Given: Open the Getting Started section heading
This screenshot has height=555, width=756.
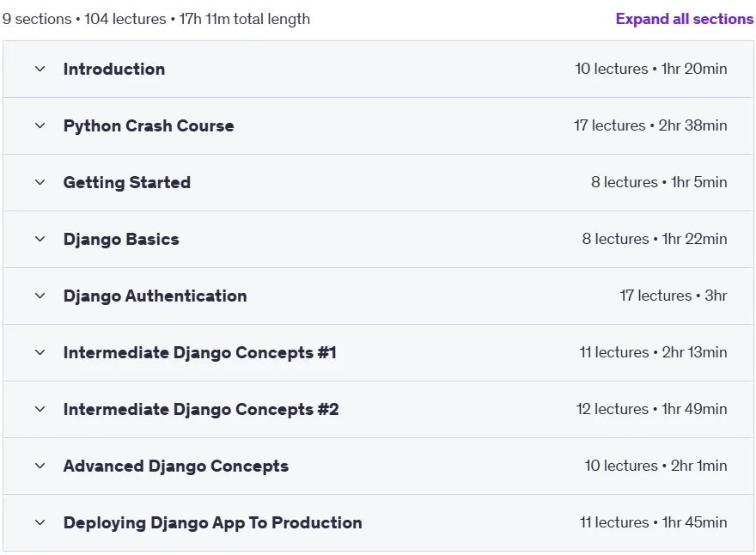Looking at the screenshot, I should pos(127,183).
